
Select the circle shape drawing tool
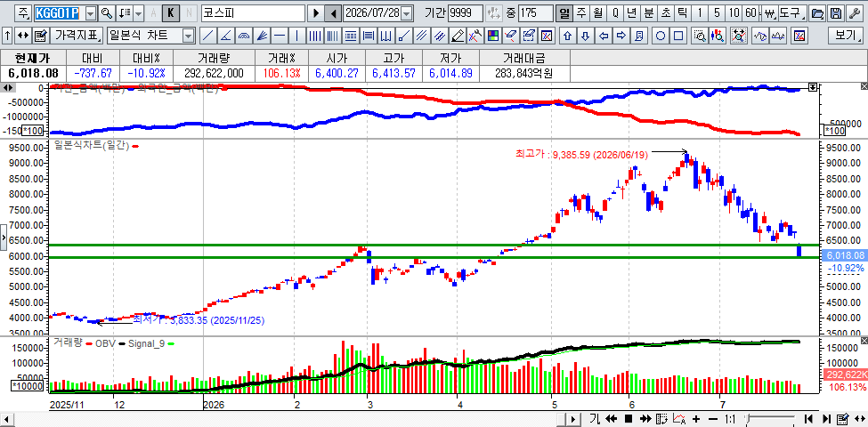661,36
